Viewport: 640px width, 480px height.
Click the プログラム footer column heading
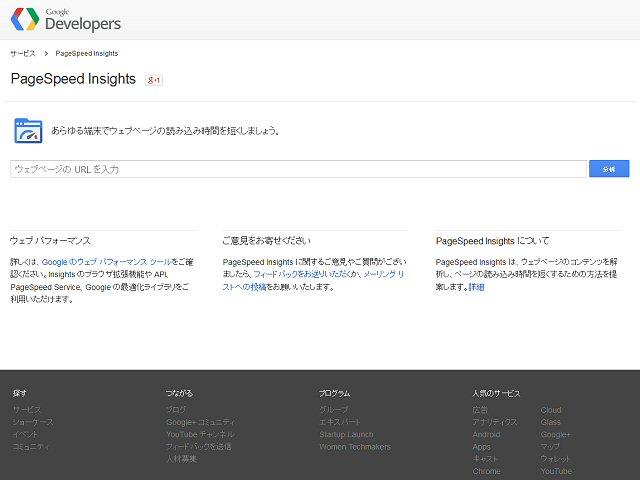[335, 393]
